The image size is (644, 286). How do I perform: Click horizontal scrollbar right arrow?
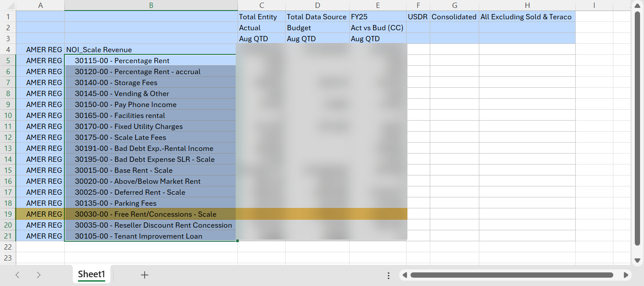pos(625,275)
